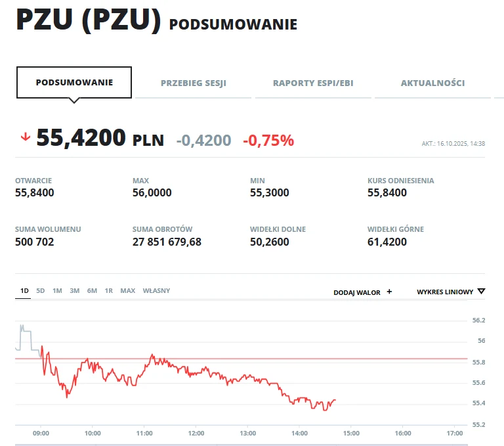
Task: Switch to the Przebieg sesji tab
Action: click(x=194, y=83)
